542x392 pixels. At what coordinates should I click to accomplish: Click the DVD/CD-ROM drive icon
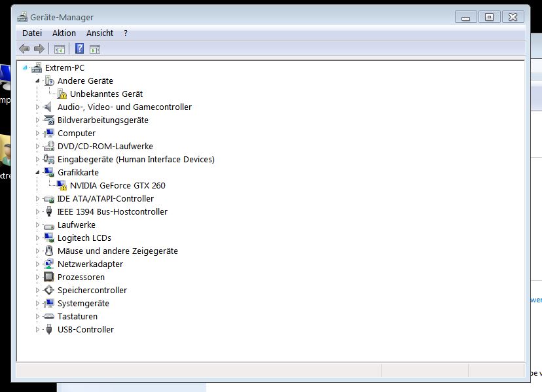49,146
